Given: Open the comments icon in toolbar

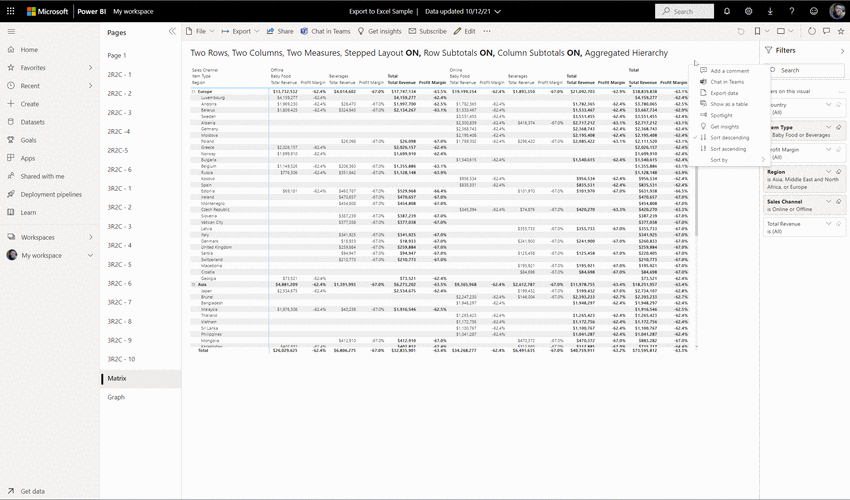Looking at the screenshot, I should [826, 31].
